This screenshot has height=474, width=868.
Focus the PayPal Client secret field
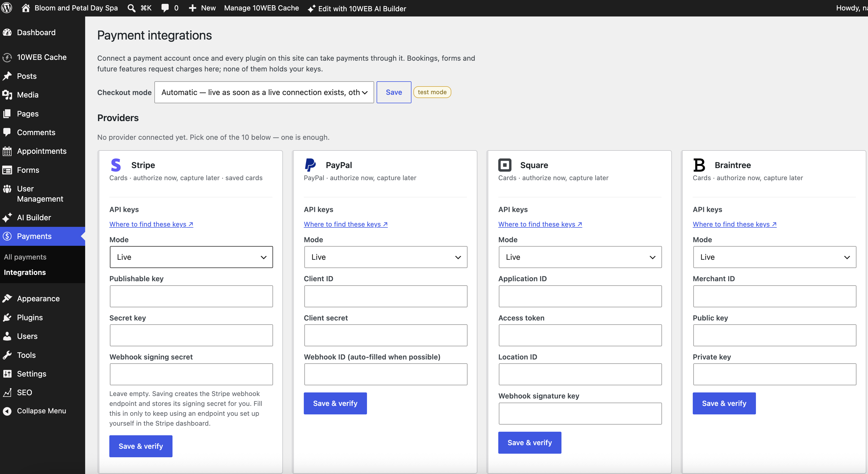coord(386,335)
